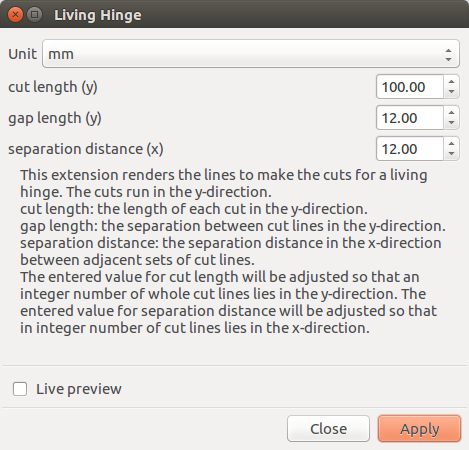Focus the cut length input field
The image size is (469, 450).
pyautogui.click(x=410, y=87)
